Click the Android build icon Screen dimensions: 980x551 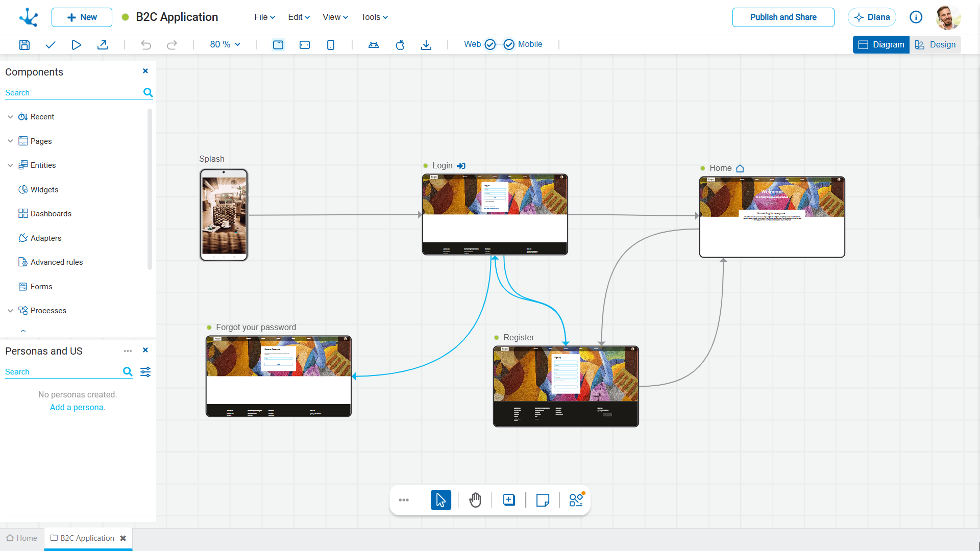click(x=374, y=45)
